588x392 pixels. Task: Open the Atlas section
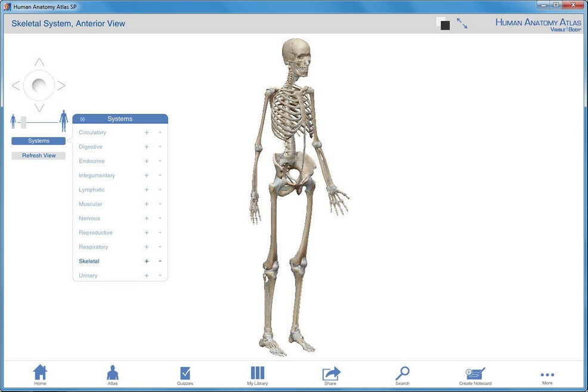(113, 375)
